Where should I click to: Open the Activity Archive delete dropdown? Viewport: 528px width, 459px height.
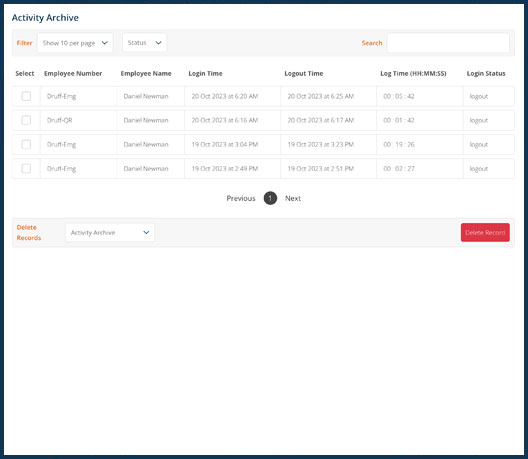coord(110,232)
